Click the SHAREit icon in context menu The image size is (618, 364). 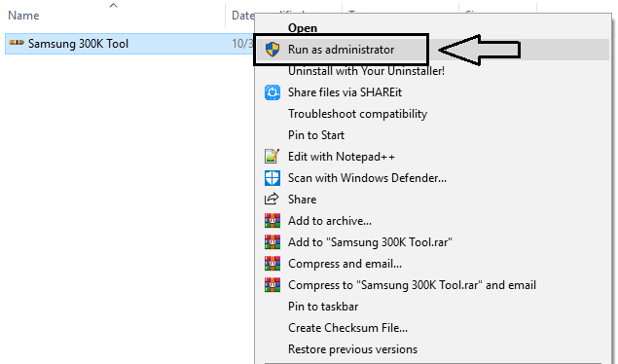click(273, 92)
